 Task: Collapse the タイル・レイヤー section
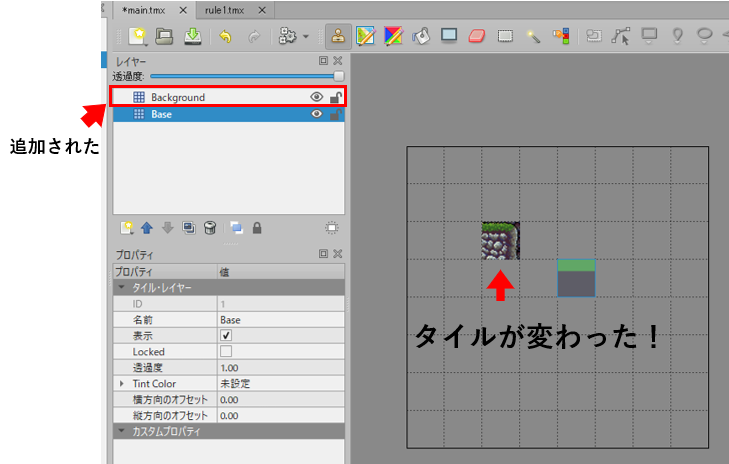[x=122, y=287]
